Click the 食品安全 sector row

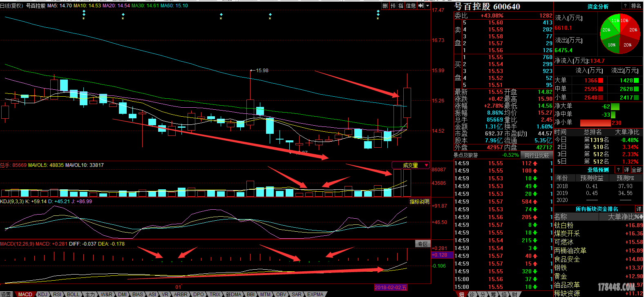point(598,259)
